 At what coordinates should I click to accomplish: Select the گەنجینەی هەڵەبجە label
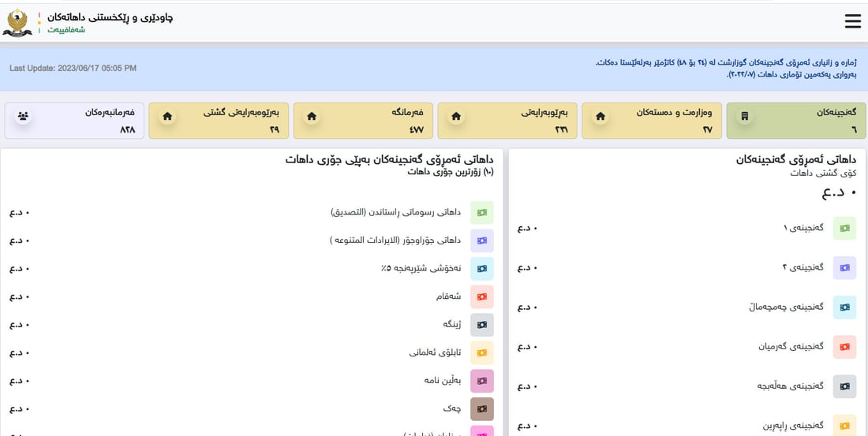[791, 386]
